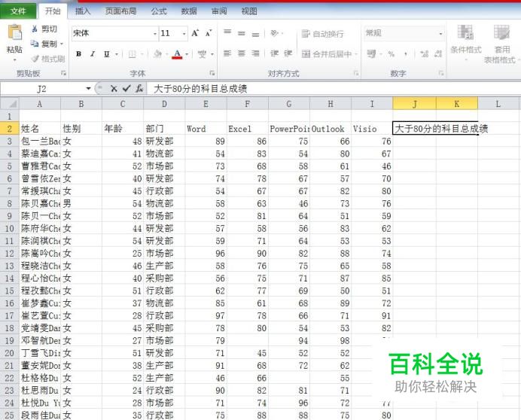
Task: Open Format as Table (套用表格格式)
Action: (501, 44)
